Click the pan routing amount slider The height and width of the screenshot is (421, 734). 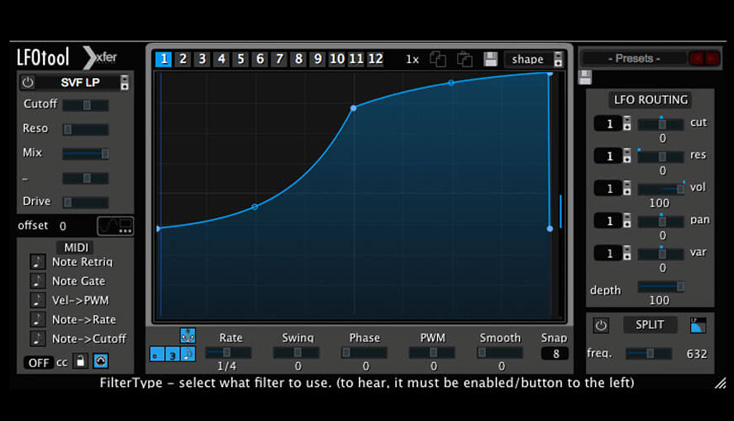click(661, 221)
